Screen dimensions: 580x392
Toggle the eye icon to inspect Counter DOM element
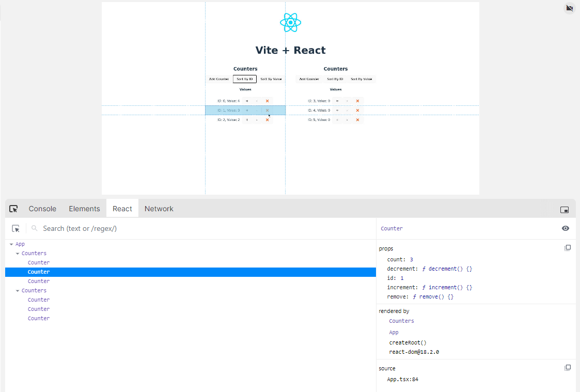coord(566,228)
